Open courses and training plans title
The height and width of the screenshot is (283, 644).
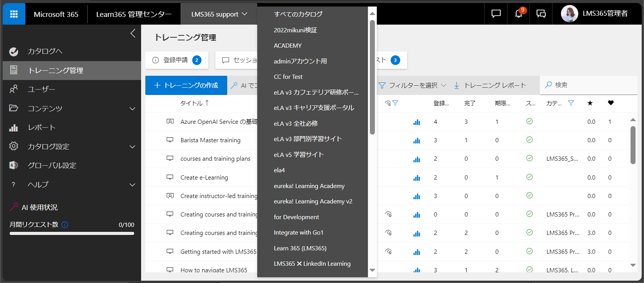coord(215,159)
